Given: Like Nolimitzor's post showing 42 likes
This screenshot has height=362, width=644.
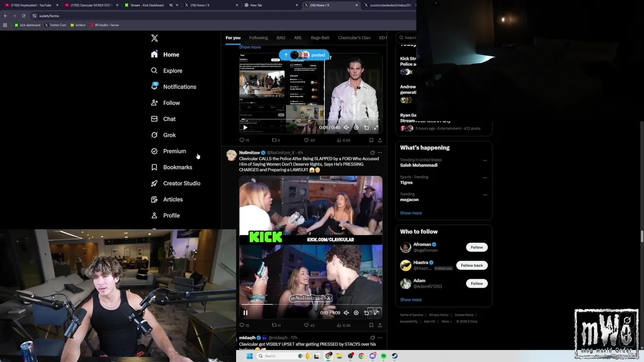Looking at the screenshot, I should [x=309, y=325].
